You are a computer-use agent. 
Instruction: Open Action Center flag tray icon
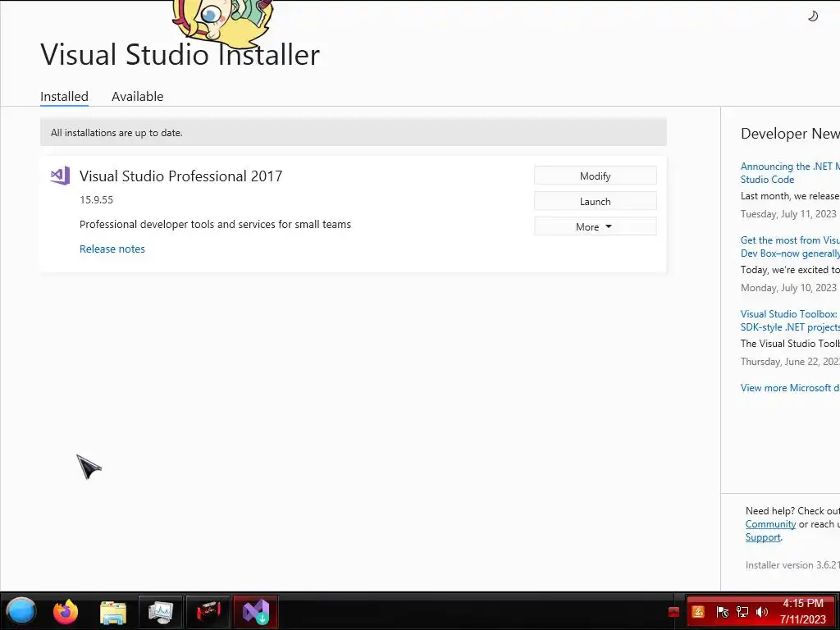(x=722, y=612)
